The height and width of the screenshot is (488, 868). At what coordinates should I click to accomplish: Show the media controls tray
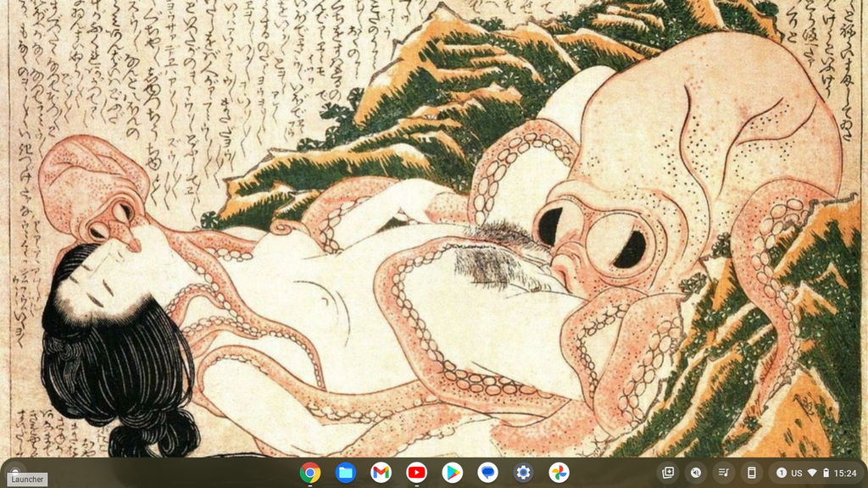click(724, 473)
